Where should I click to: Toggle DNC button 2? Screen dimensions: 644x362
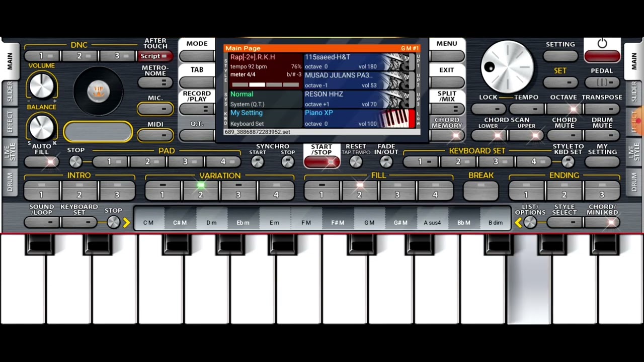point(80,56)
